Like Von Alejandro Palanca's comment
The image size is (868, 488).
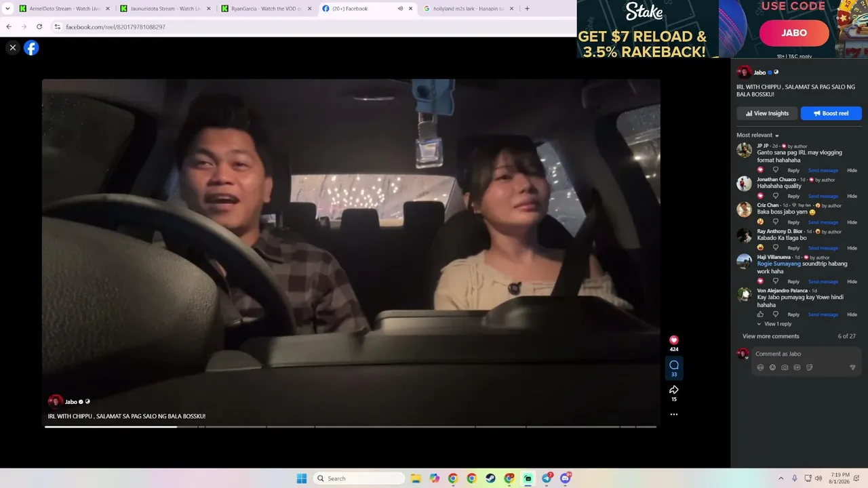pos(760,314)
